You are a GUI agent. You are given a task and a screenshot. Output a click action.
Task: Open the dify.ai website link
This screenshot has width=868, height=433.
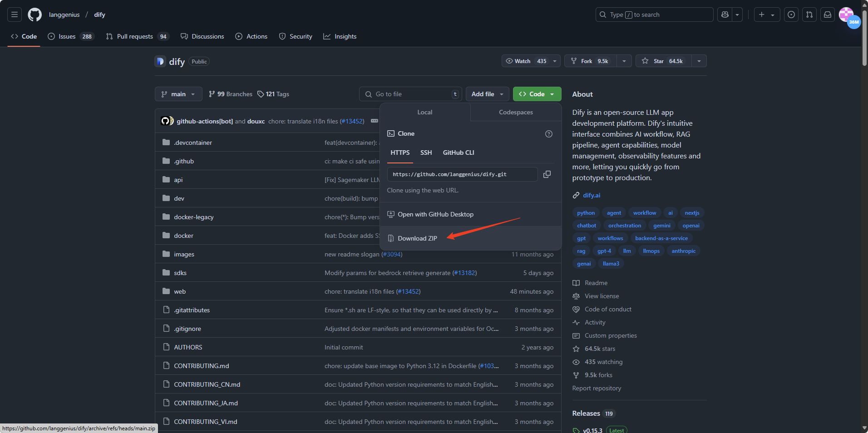coord(592,195)
